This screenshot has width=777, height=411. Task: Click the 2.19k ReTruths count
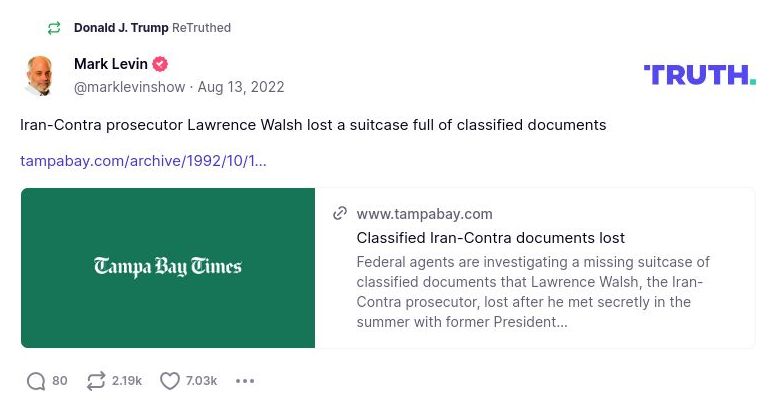point(127,381)
